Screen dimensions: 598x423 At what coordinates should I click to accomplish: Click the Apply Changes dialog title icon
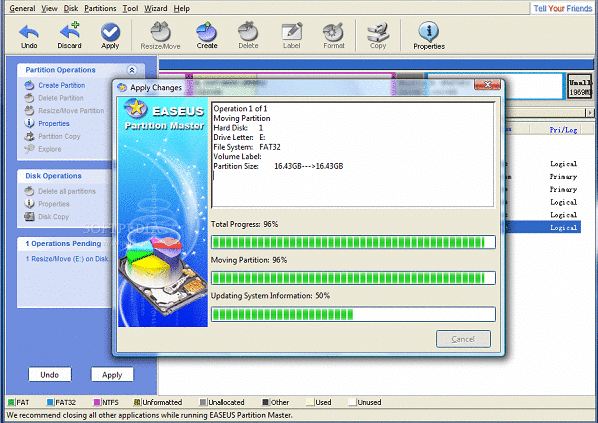[122, 87]
